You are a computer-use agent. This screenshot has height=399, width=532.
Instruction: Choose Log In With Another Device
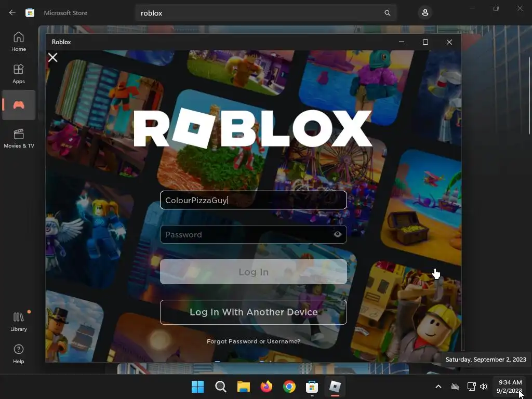pos(254,312)
